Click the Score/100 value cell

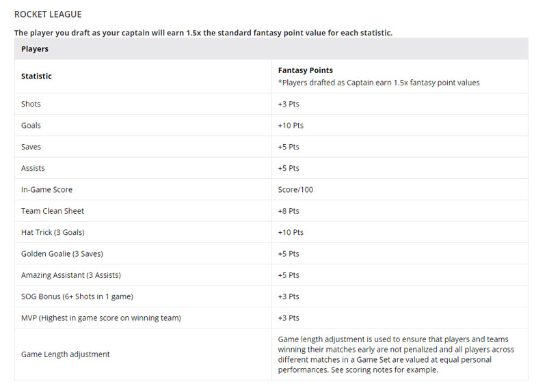pos(295,190)
